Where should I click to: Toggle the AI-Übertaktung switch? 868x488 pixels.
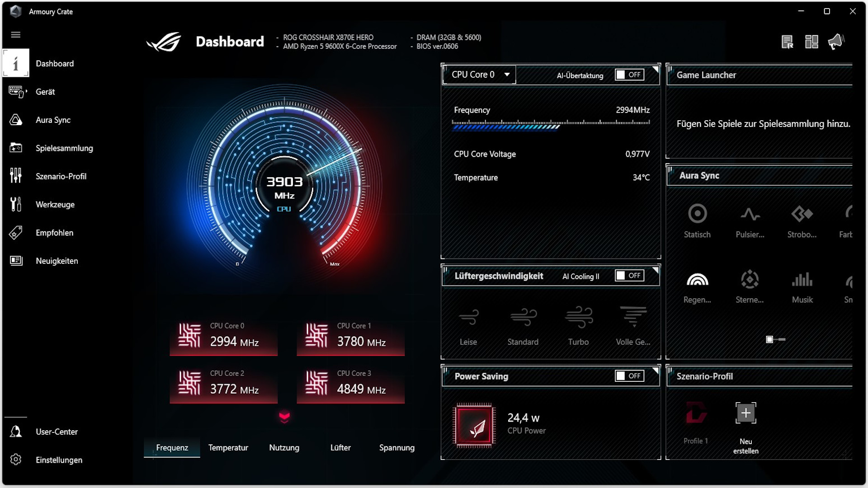(x=629, y=75)
